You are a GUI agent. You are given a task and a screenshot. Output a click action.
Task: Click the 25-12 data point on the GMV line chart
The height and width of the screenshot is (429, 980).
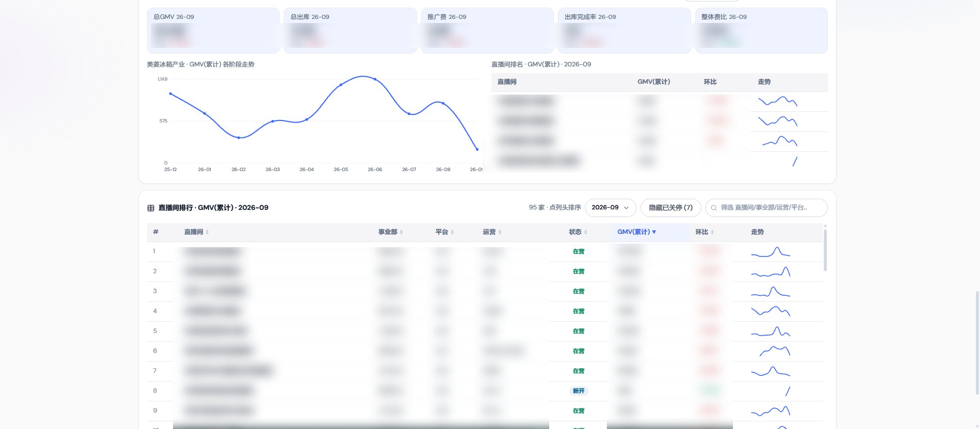point(170,93)
